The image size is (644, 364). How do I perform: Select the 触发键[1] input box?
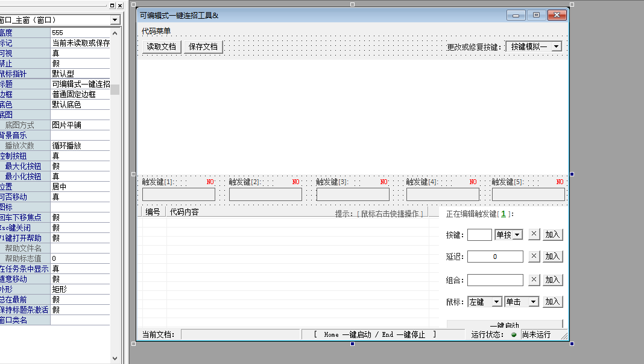(178, 194)
